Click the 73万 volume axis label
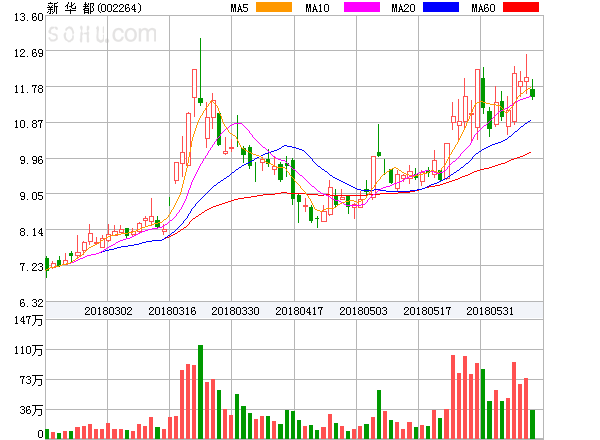The image size is (600, 440). coord(31,380)
